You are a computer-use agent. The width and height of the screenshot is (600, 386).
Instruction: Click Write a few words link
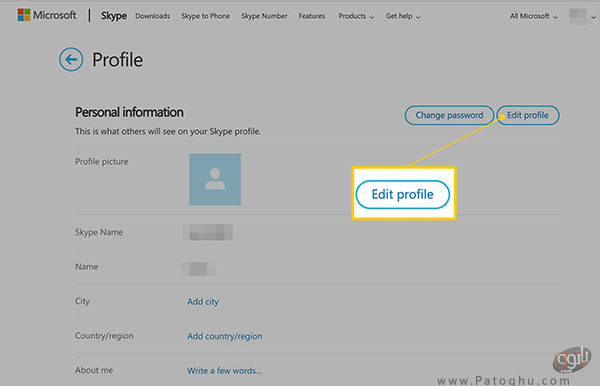coord(224,370)
